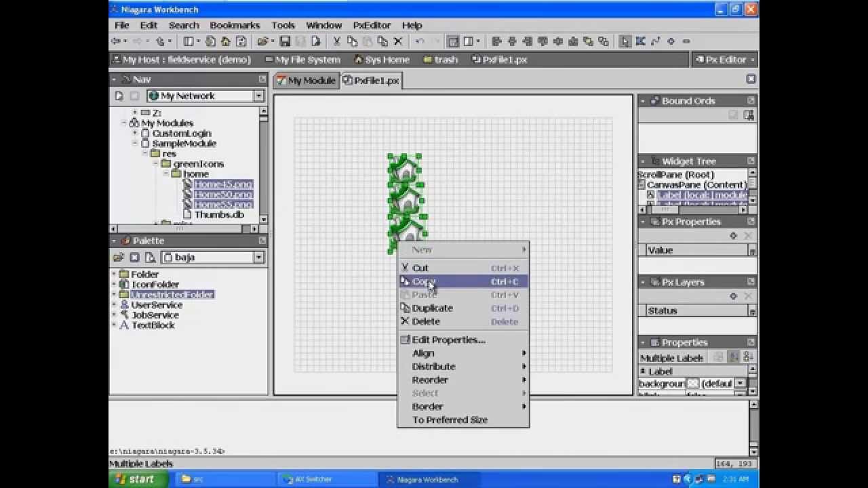
Task: Click the new palette icon beside the baja combo box
Action: point(151,258)
